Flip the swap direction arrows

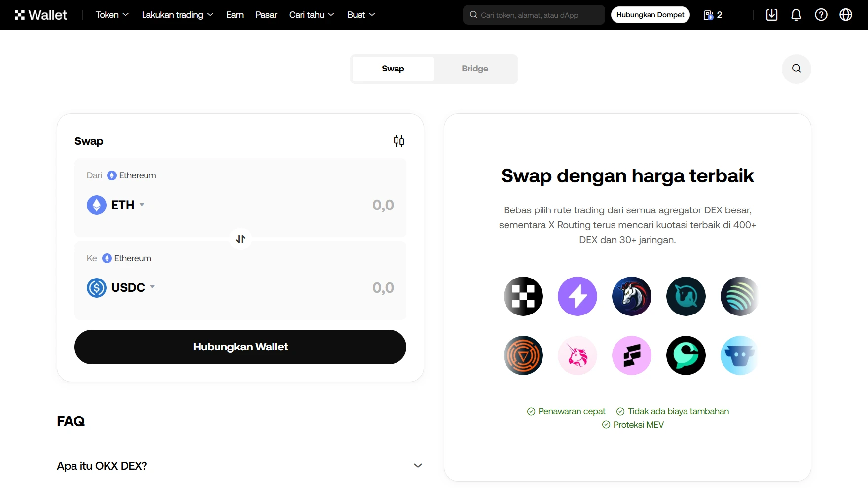(241, 239)
